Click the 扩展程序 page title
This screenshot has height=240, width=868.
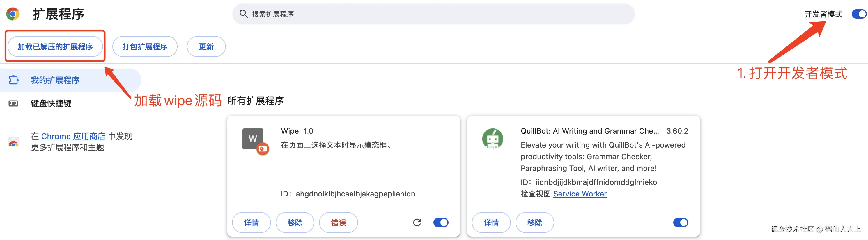(x=58, y=14)
